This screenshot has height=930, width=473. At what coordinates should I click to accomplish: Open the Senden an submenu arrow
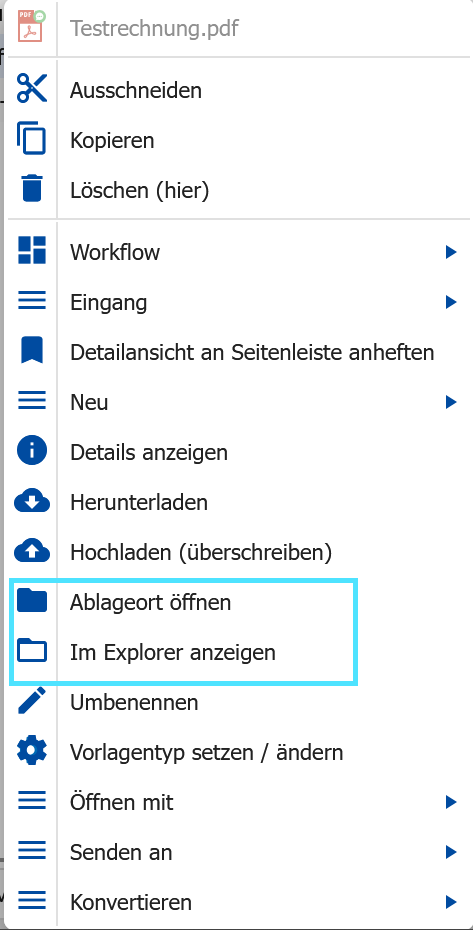click(x=451, y=852)
